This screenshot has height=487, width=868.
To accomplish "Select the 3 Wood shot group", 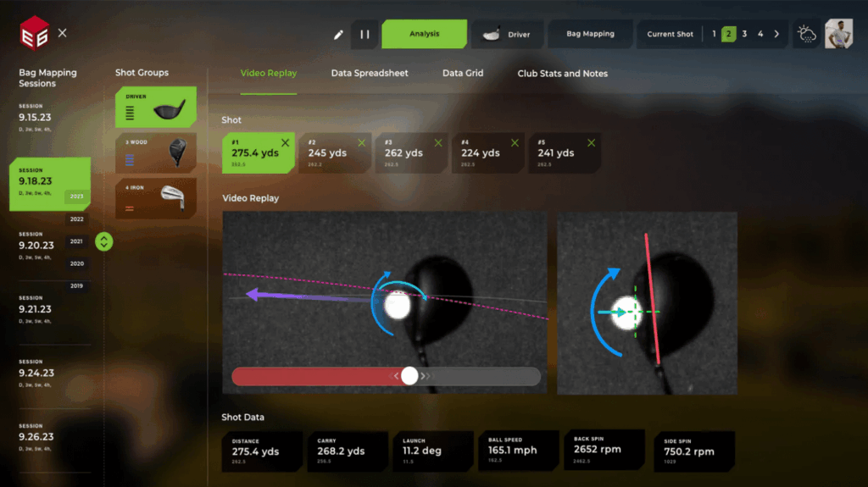I will (x=156, y=152).
